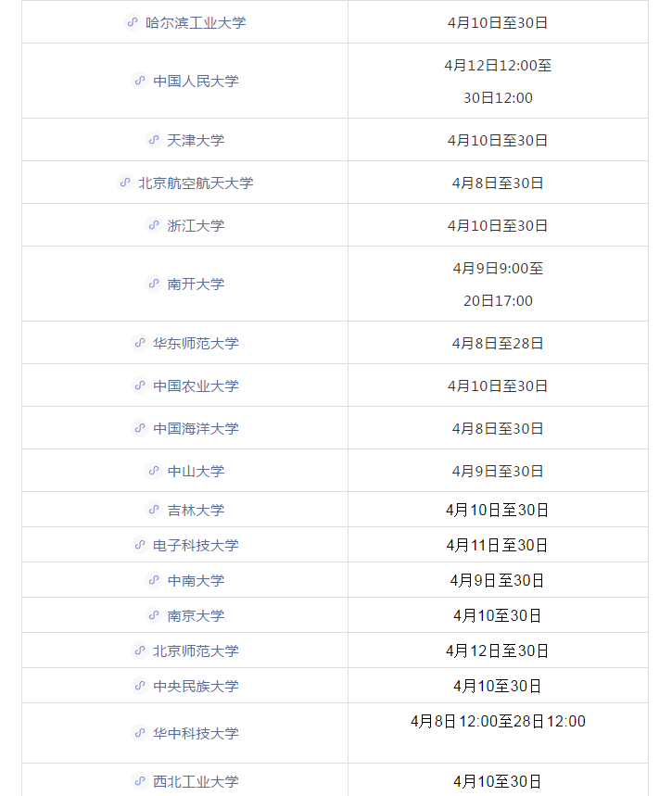This screenshot has width=672, height=796.
Task: Go to the 华中科技大学 link
Action: click(196, 733)
